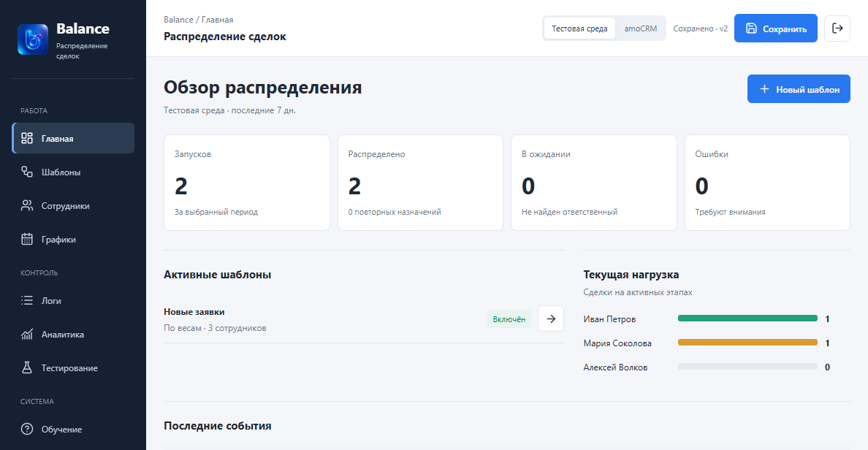The image size is (868, 450).
Task: Click the Запусков stat card
Action: click(x=247, y=183)
